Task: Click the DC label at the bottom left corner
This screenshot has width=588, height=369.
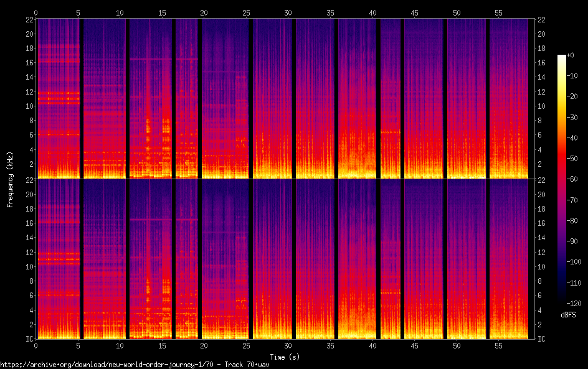Action: 28,339
